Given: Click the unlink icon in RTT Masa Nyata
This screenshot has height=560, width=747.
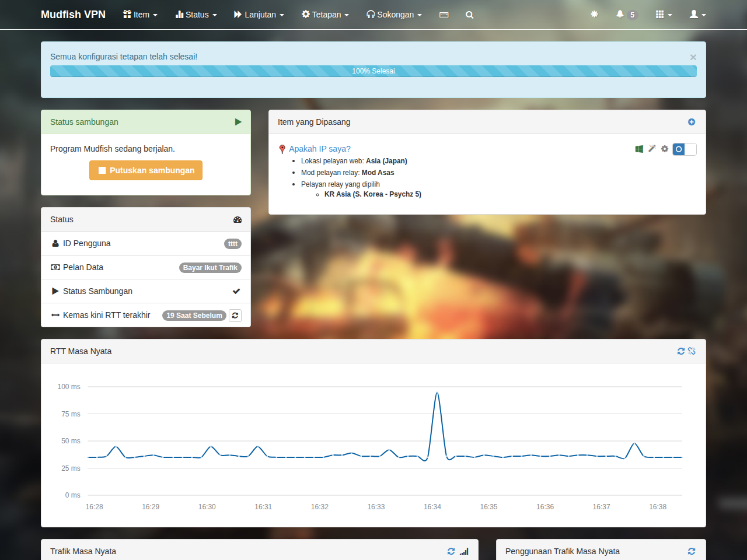Looking at the screenshot, I should tap(692, 351).
